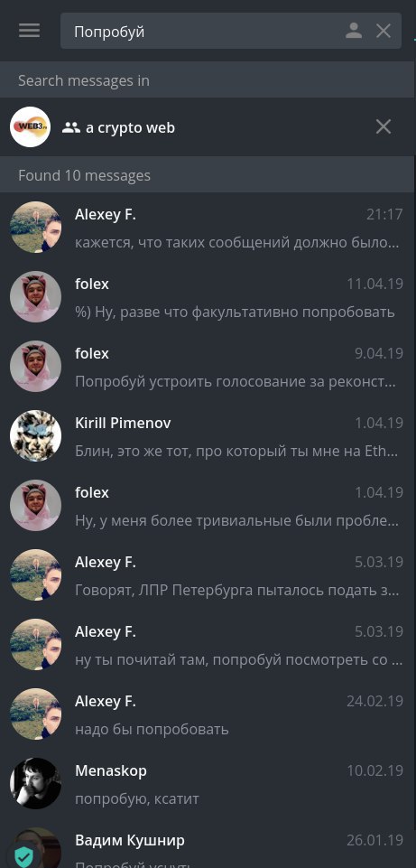Image resolution: width=416 pixels, height=868 pixels.
Task: Open the Вадим Кушнир search result
Action: click(x=208, y=844)
